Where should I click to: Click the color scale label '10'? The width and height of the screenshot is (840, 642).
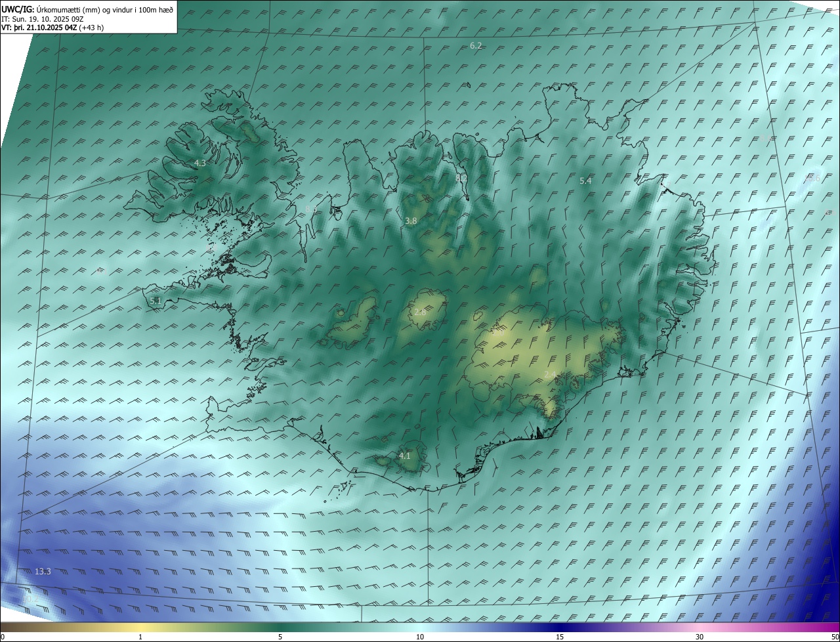420,637
